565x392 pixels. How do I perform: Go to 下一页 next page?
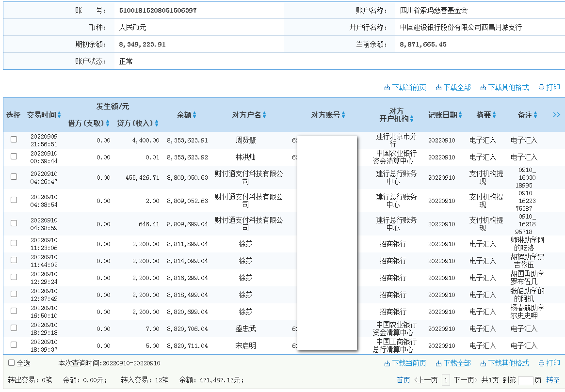(x=466, y=380)
